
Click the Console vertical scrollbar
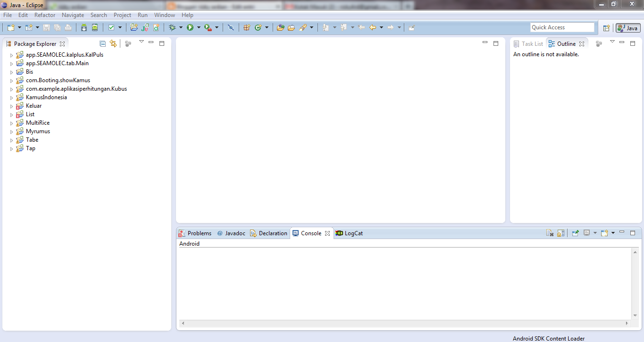click(635, 284)
